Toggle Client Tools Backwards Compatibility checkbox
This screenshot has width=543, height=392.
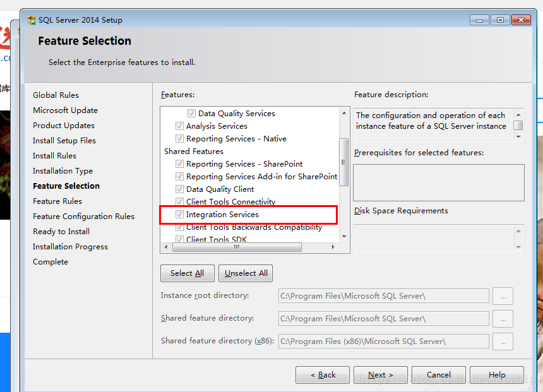pyautogui.click(x=179, y=227)
